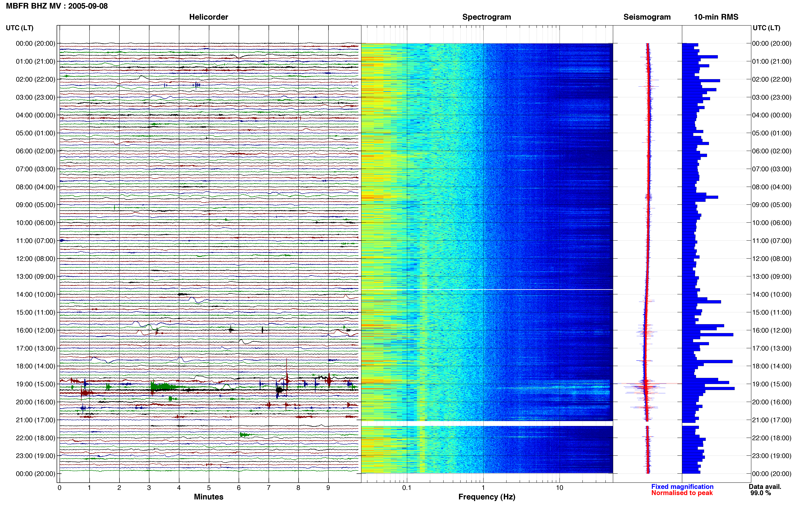The width and height of the screenshot is (812, 508).
Task: Click the left 02:00 (22:00) time label
Action: point(36,79)
